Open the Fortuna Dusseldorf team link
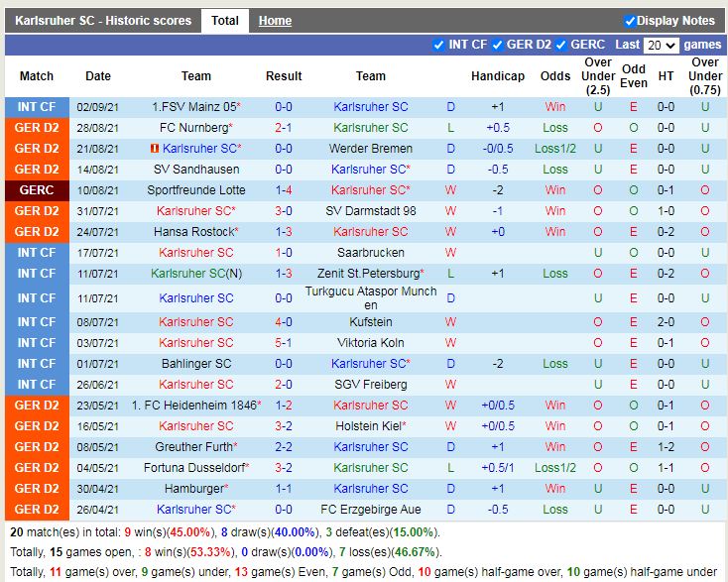Image resolution: width=728 pixels, height=582 pixels. (193, 468)
